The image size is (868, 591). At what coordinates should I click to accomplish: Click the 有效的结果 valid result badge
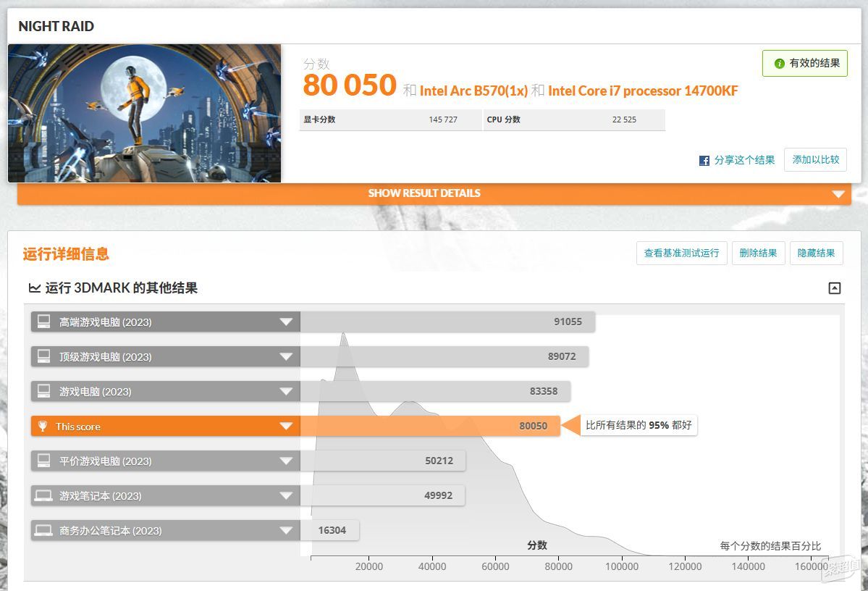click(805, 63)
